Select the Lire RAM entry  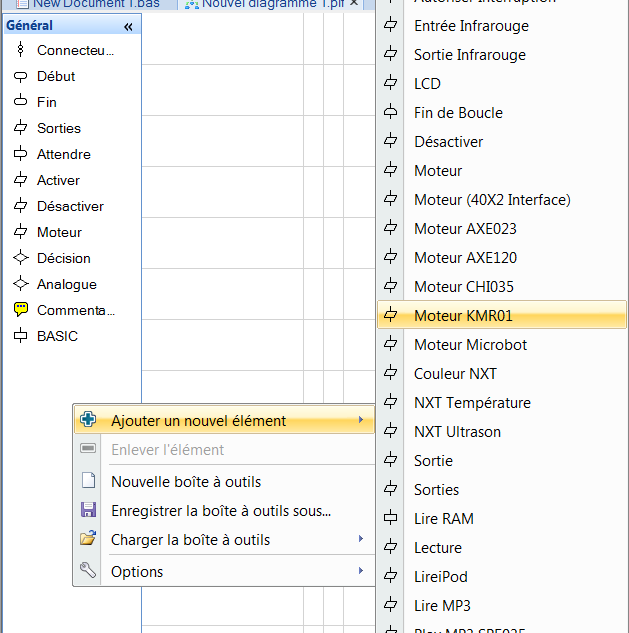click(x=443, y=519)
